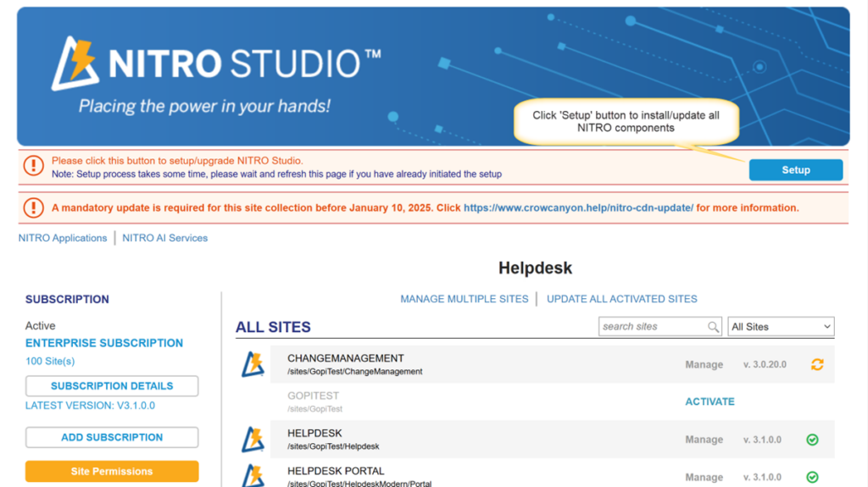Click Add Subscription button
The image size is (868, 487).
click(112, 437)
